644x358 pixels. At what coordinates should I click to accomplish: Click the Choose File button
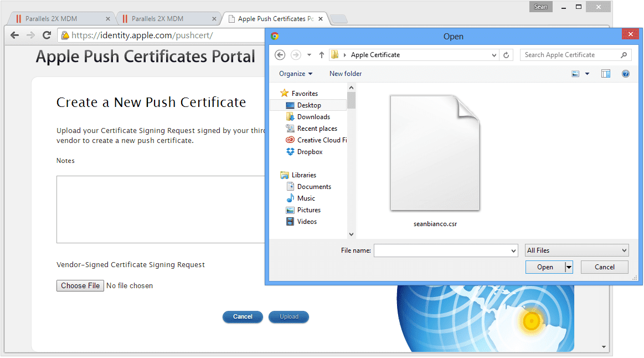[80, 285]
